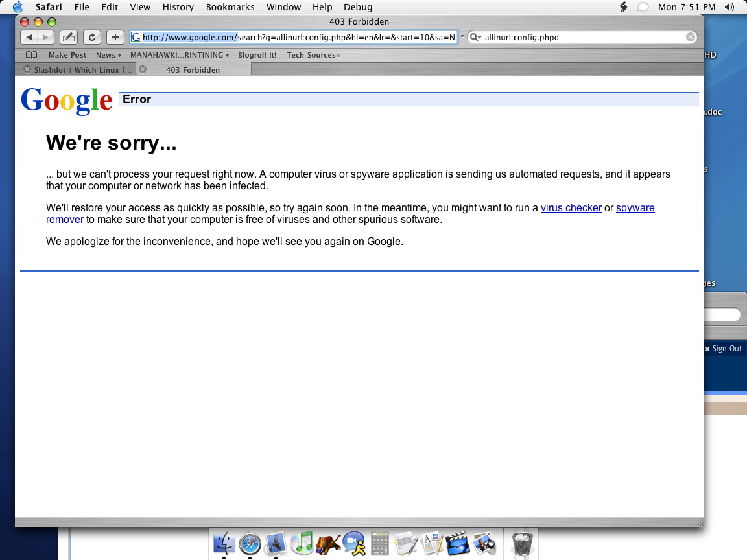Show all bookmarks via the book icon
Viewport: 747px width, 560px height.
[x=31, y=54]
